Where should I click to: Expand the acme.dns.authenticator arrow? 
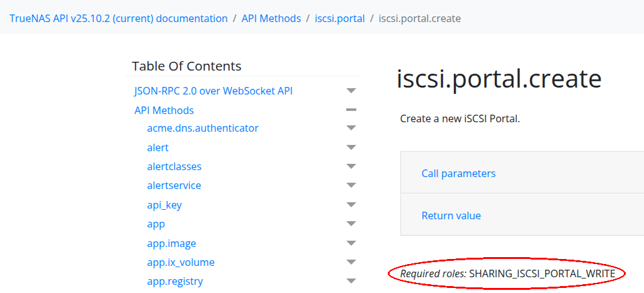(351, 129)
